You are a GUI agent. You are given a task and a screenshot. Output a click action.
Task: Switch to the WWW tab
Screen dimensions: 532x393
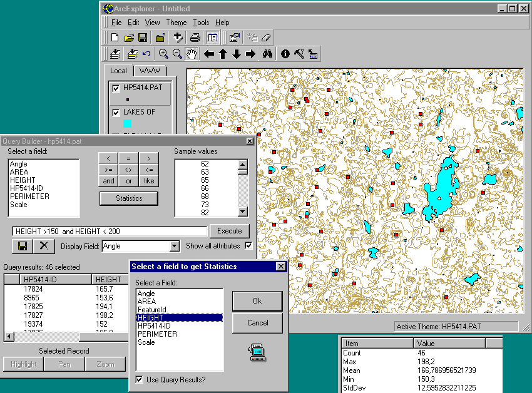coord(150,71)
